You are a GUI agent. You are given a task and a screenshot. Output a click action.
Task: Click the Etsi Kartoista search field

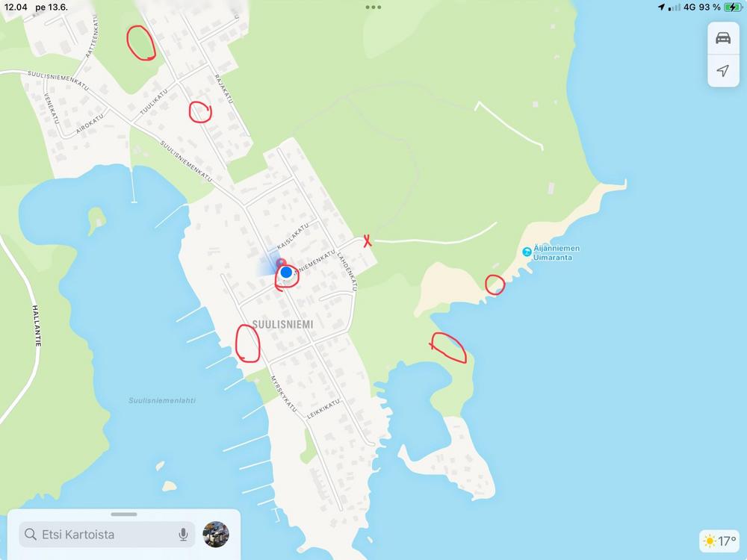[107, 535]
